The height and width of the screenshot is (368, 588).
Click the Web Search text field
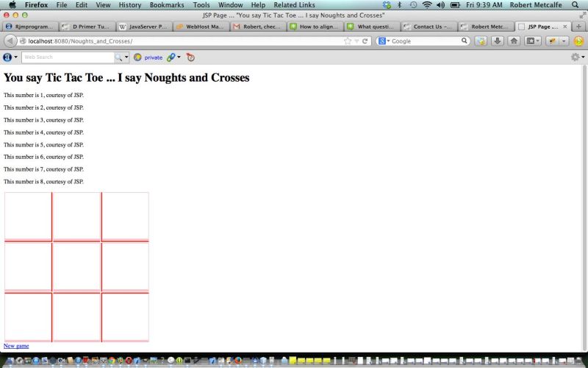[x=68, y=57]
